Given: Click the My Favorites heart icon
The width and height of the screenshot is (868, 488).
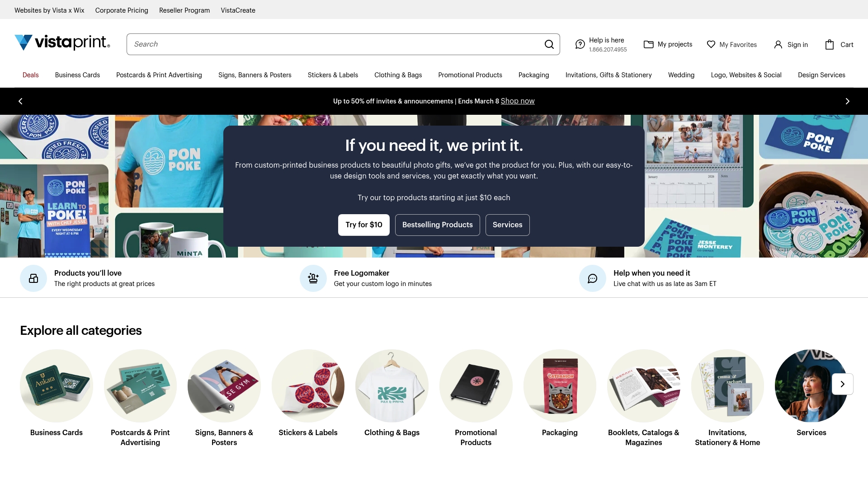Looking at the screenshot, I should tap(711, 44).
